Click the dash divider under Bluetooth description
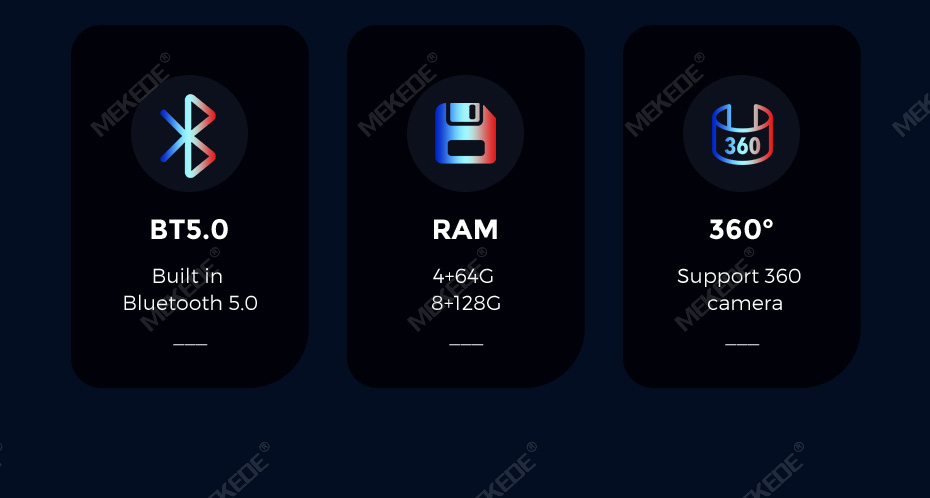 (190, 344)
